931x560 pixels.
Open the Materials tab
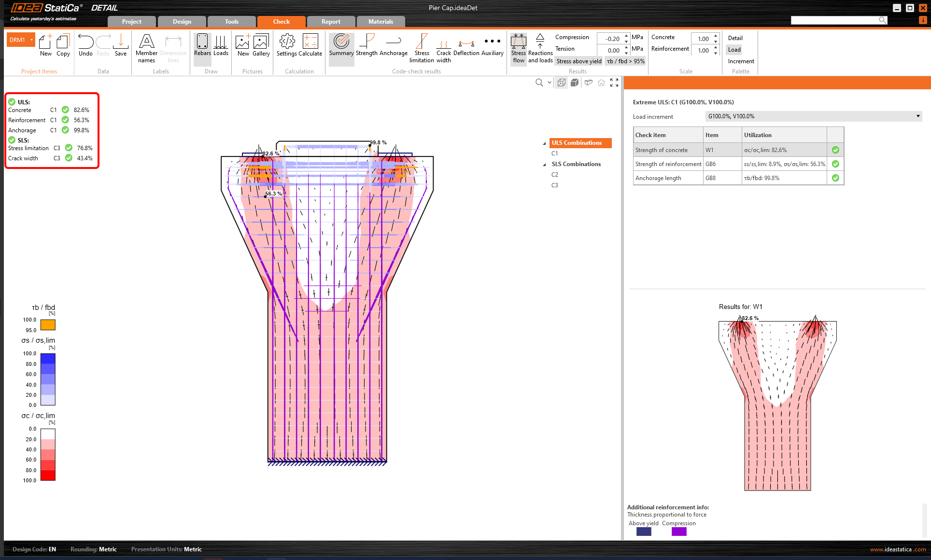tap(381, 22)
